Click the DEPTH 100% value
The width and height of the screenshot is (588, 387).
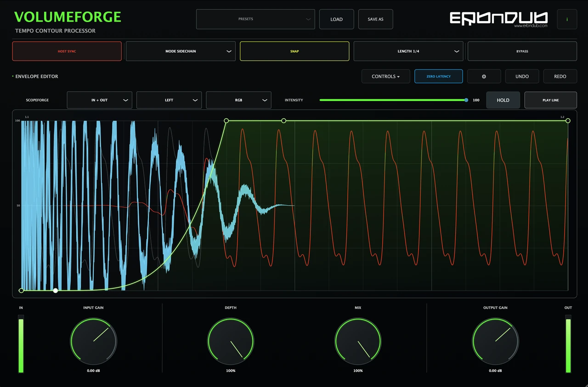tap(231, 370)
